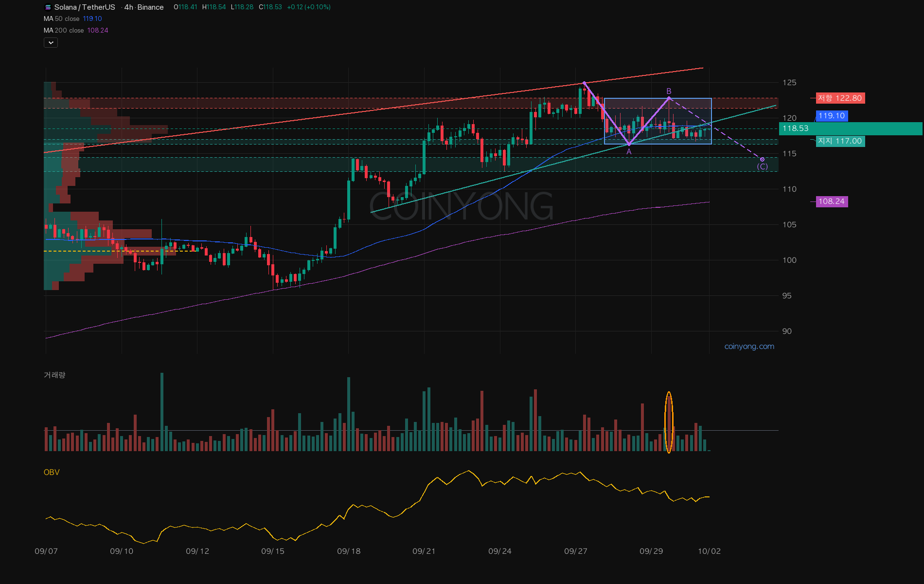
Task: Select the MA 50 close indicator legend
Action: 72,19
